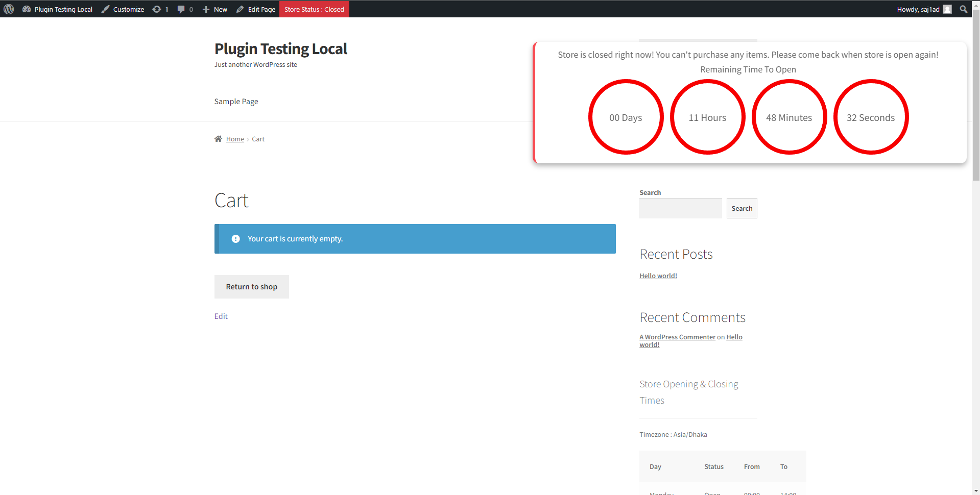Viewport: 980px width, 495px height.
Task: Select Edit Page in the admin bar
Action: [256, 9]
